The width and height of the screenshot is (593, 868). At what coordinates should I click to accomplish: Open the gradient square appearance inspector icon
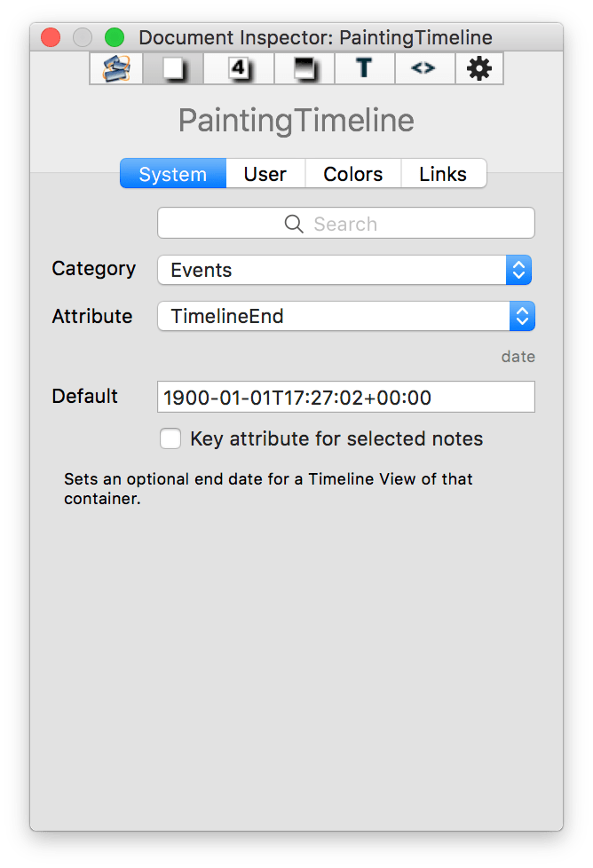pyautogui.click(x=306, y=68)
